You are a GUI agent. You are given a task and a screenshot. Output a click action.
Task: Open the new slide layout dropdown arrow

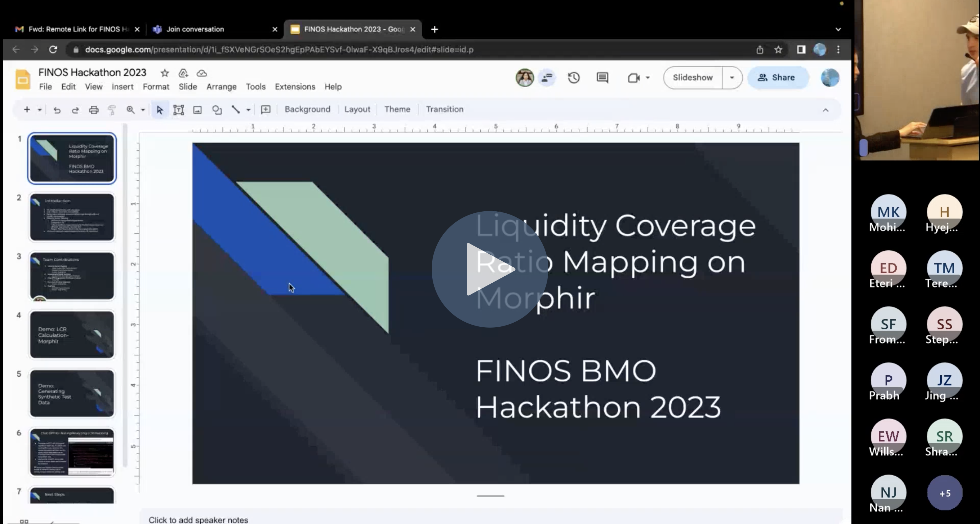(x=40, y=110)
